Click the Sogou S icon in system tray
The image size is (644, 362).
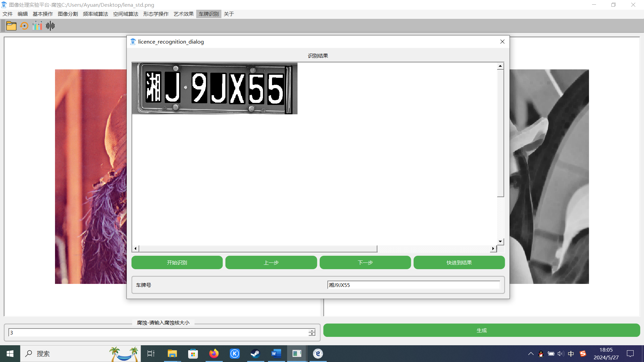583,354
